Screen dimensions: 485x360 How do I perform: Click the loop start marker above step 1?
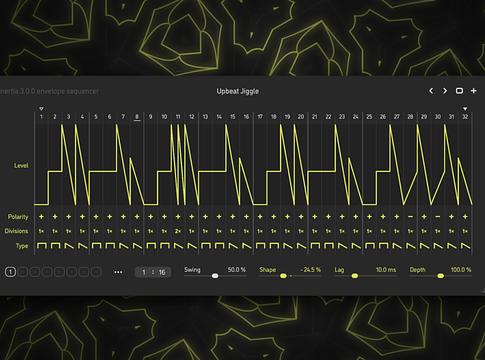coord(41,109)
